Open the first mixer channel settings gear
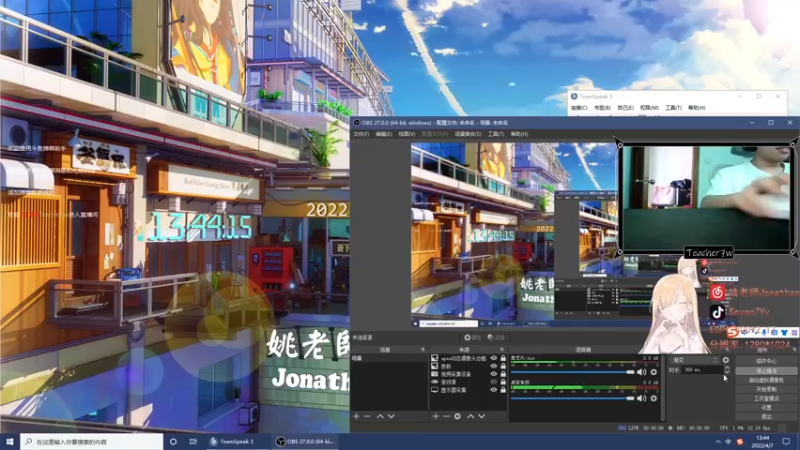This screenshot has width=800, height=450. point(654,372)
